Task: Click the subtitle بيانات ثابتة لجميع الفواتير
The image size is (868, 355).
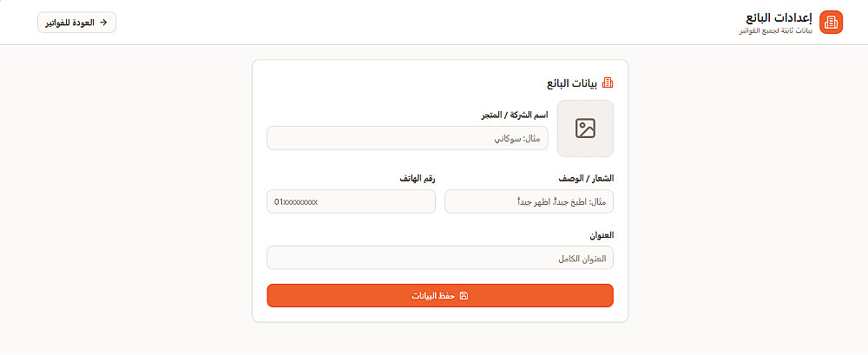Action: pyautogui.click(x=776, y=31)
